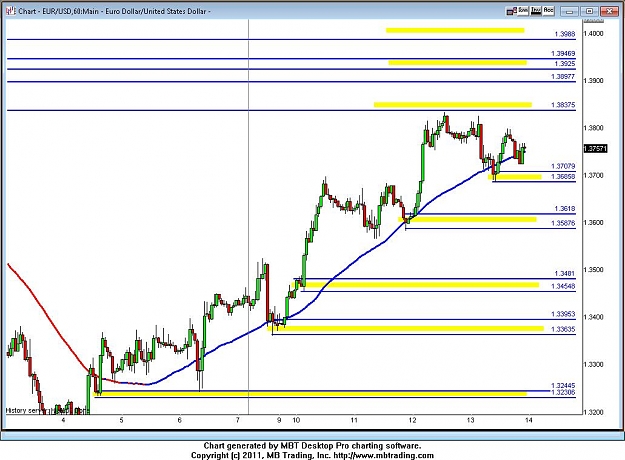Select the 1.3618 level label
The image size is (625, 460).
(565, 209)
